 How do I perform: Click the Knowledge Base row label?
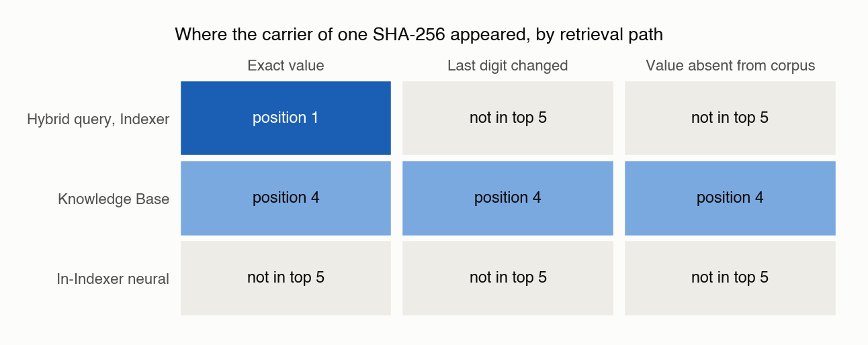(114, 199)
